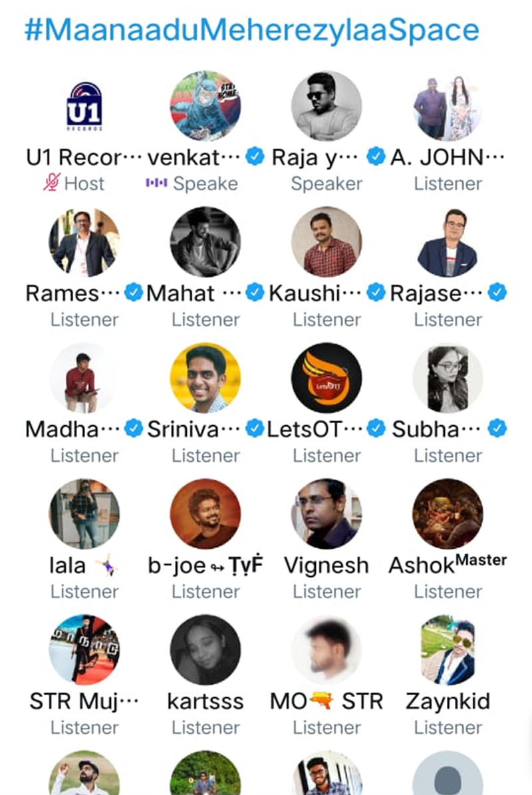
Task: Open lala listener profile picture
Action: 84,514
